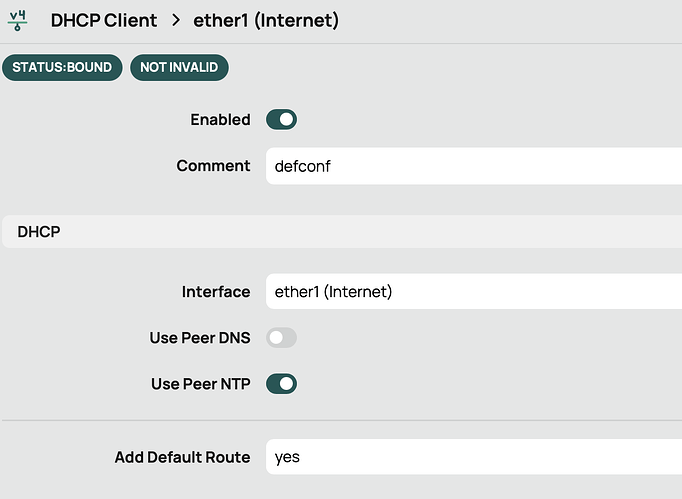This screenshot has width=682, height=499.
Task: Click the STATUS:BOUND badge
Action: [62, 67]
